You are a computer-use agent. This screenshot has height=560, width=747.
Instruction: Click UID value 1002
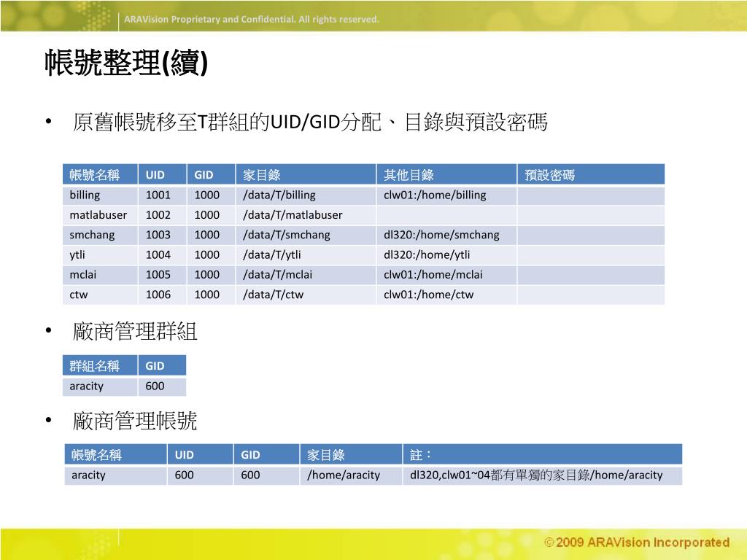(x=158, y=215)
